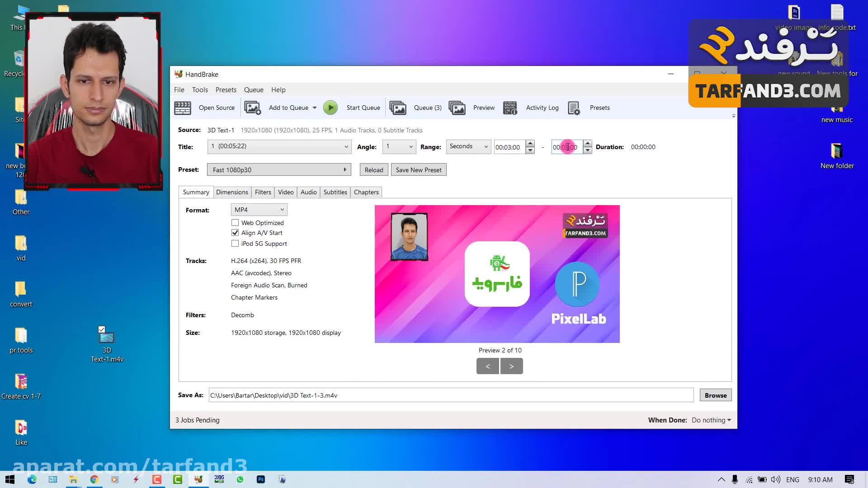The image size is (868, 488).
Task: Click Save New Preset button
Action: (x=418, y=170)
